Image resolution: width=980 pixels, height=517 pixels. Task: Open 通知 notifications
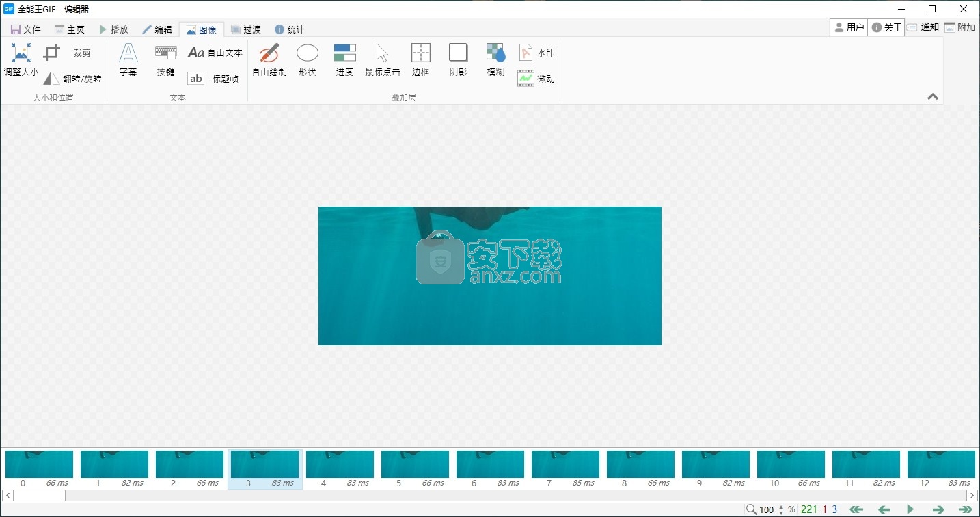point(923,27)
